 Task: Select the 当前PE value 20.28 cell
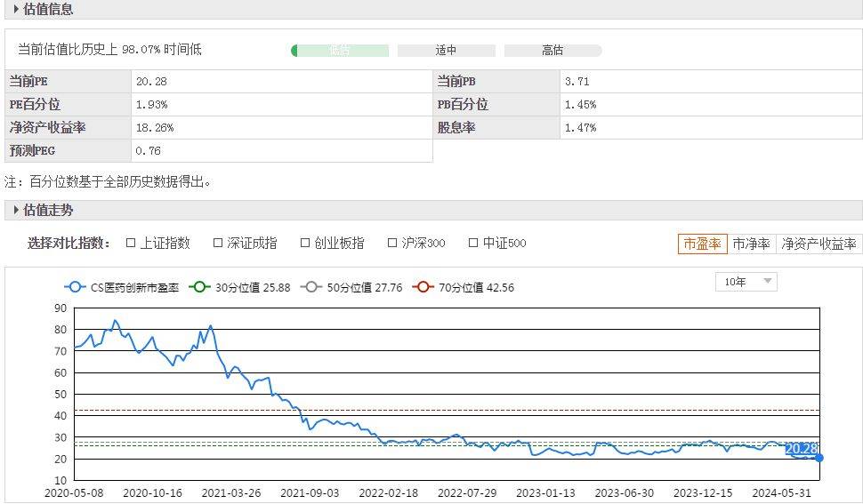(x=282, y=82)
